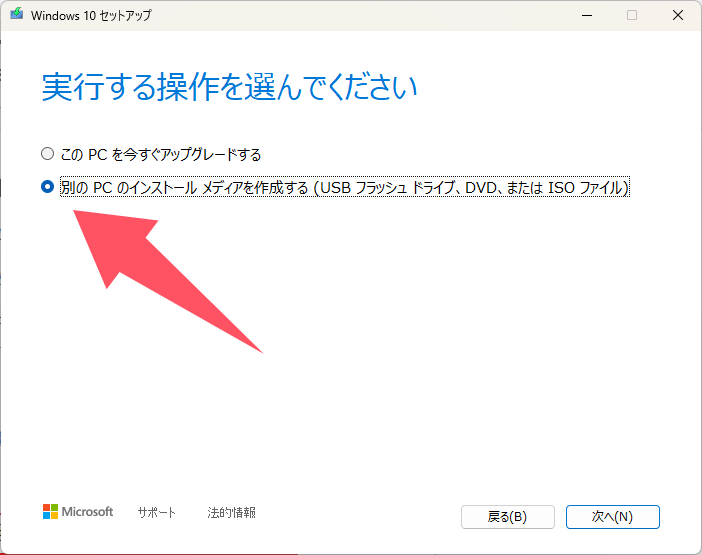
Task: Open the 法的情報 link
Action: (231, 512)
